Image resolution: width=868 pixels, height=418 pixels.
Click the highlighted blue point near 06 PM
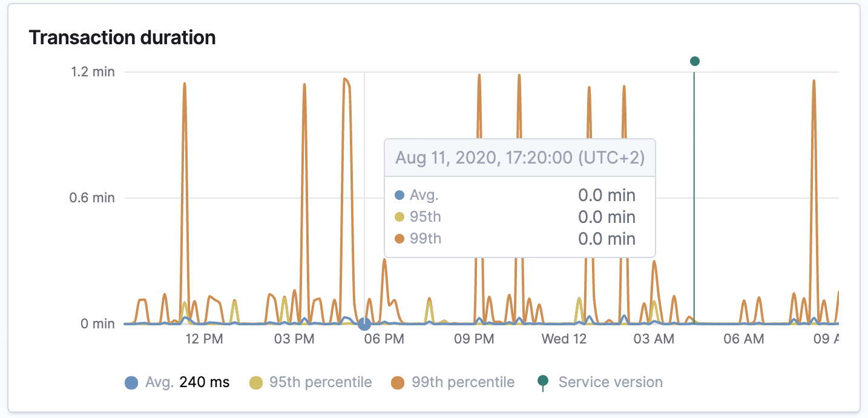tap(364, 325)
